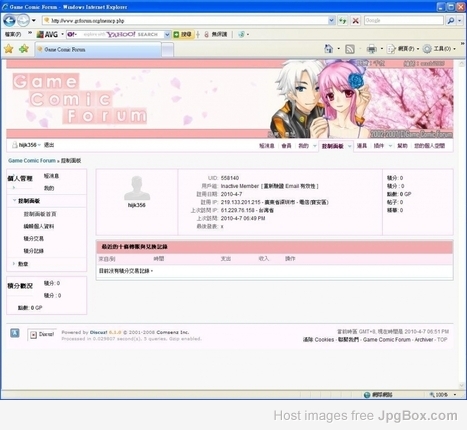This screenshot has width=467, height=430.
Task: Open a new blank browser tab
Action: pyautogui.click(x=168, y=50)
